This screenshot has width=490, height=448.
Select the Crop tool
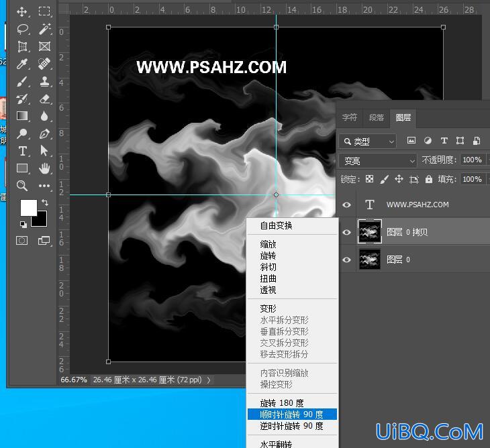(x=23, y=47)
